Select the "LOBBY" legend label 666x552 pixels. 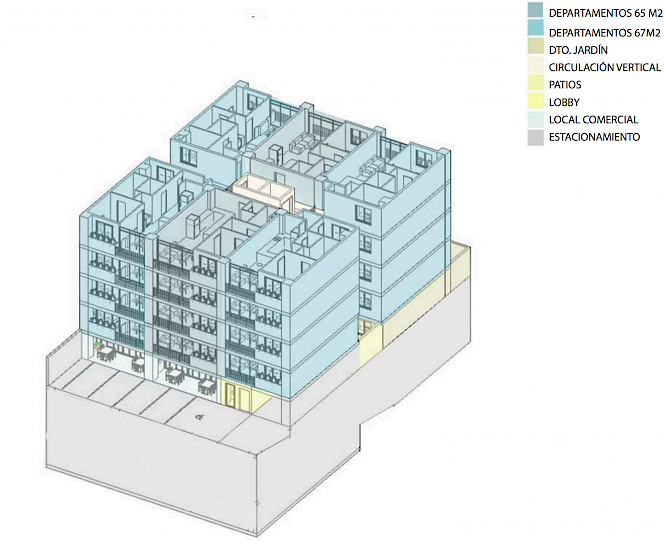click(565, 102)
